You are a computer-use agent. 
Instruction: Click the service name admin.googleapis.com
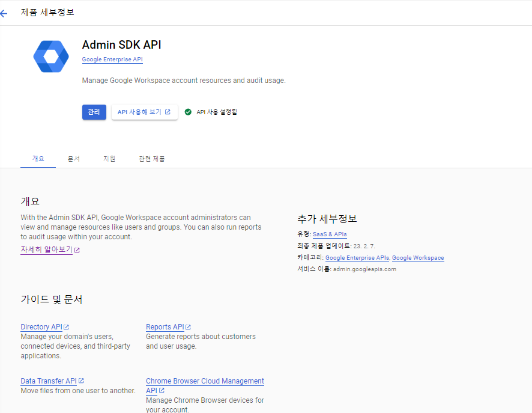pyautogui.click(x=364, y=269)
